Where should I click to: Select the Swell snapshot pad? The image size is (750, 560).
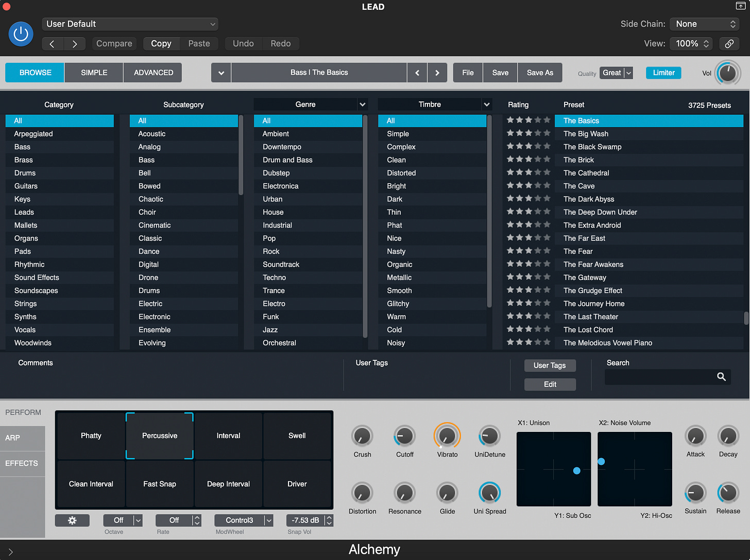click(x=297, y=435)
